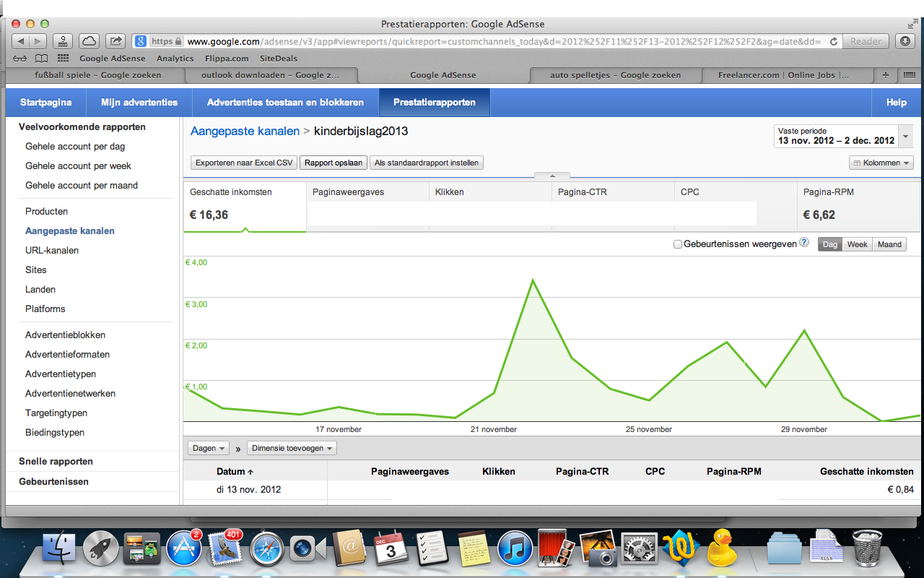
Task: Show bookmarks with the open book icon
Action: (x=43, y=59)
